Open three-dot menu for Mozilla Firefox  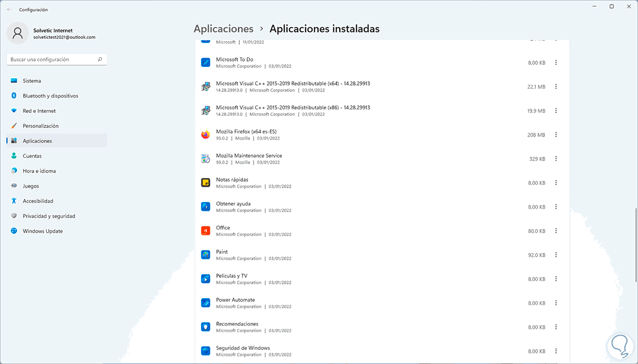[556, 134]
